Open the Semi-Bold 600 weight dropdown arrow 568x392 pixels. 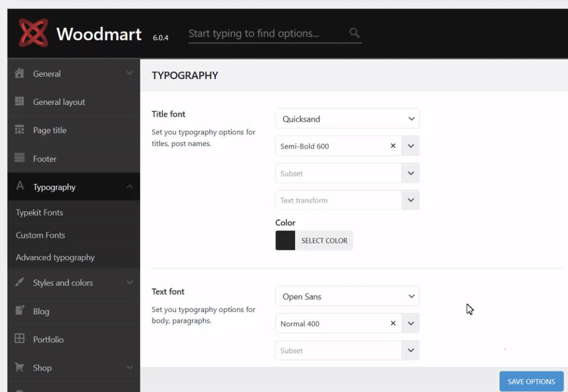411,145
